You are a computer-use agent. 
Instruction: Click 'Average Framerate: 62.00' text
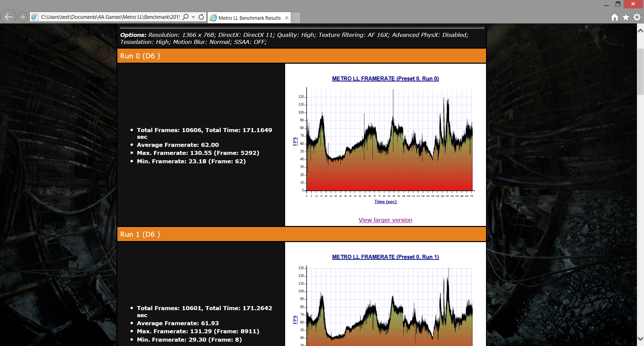coord(178,145)
